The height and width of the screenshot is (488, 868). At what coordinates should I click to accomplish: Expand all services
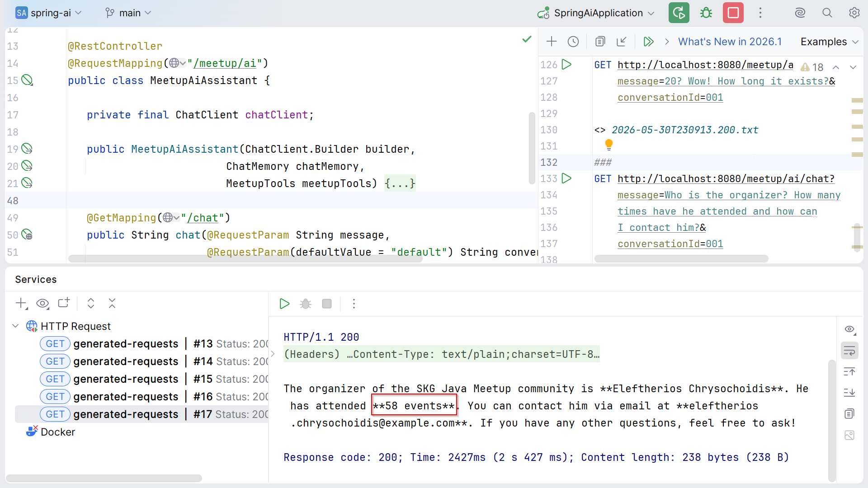coord(91,303)
